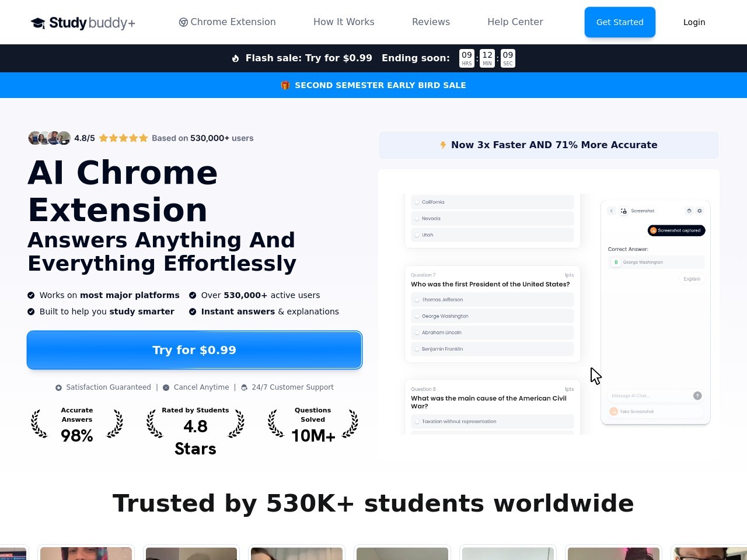The height and width of the screenshot is (560, 747).
Task: Click the Chrome icon beside Chrome Extension
Action: (x=183, y=22)
